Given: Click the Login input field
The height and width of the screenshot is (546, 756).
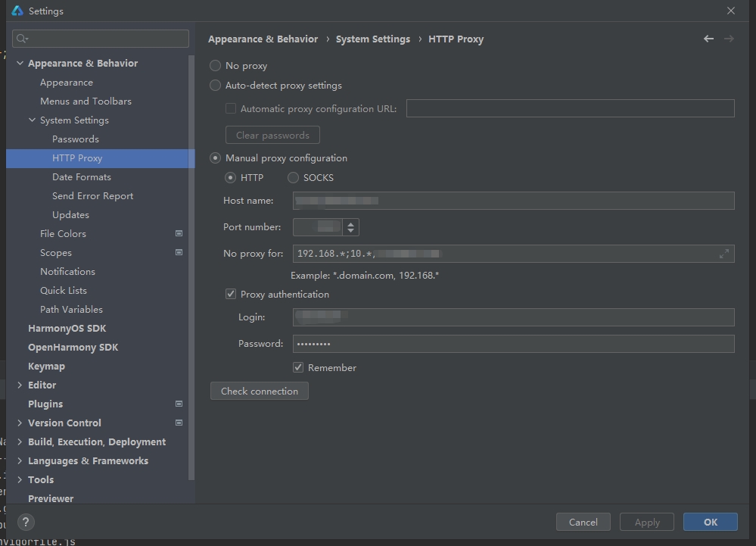Looking at the screenshot, I should (514, 317).
